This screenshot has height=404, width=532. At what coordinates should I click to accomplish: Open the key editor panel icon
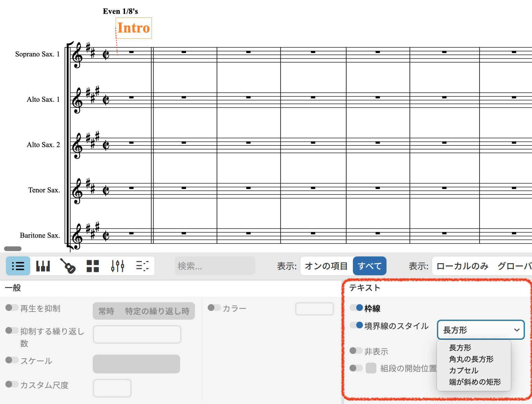[x=142, y=266]
